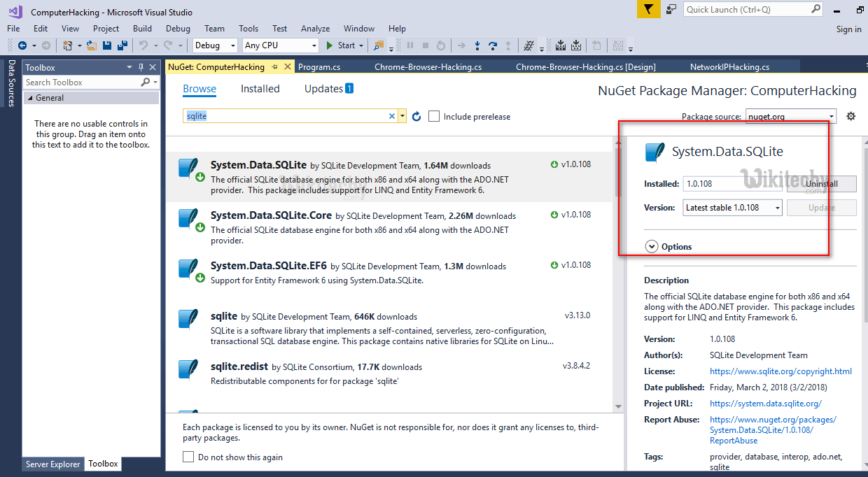868x477 pixels.
Task: Pin the Toolbox panel with auto-hide icon
Action: [x=141, y=67]
